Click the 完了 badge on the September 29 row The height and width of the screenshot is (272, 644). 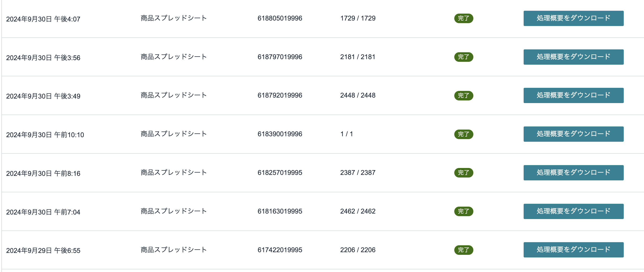464,250
